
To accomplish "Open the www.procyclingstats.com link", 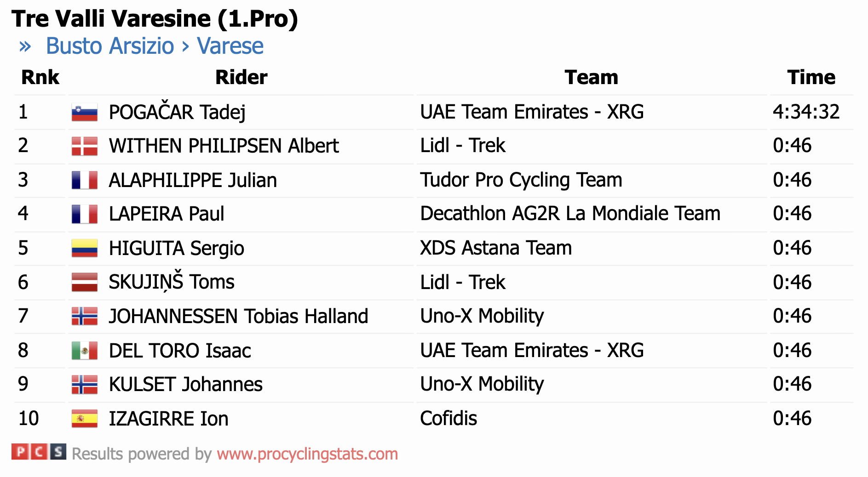I will tap(307, 454).
